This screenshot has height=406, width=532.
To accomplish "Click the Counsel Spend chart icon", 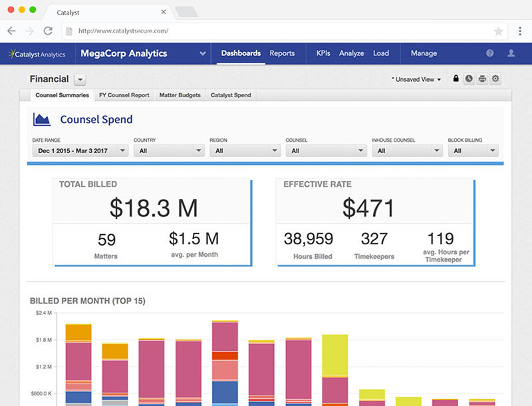I will pyautogui.click(x=41, y=118).
